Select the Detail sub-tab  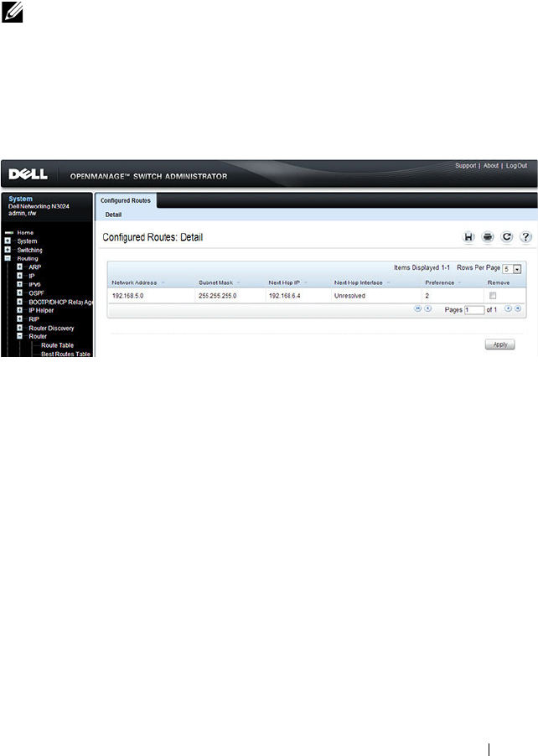(x=113, y=215)
